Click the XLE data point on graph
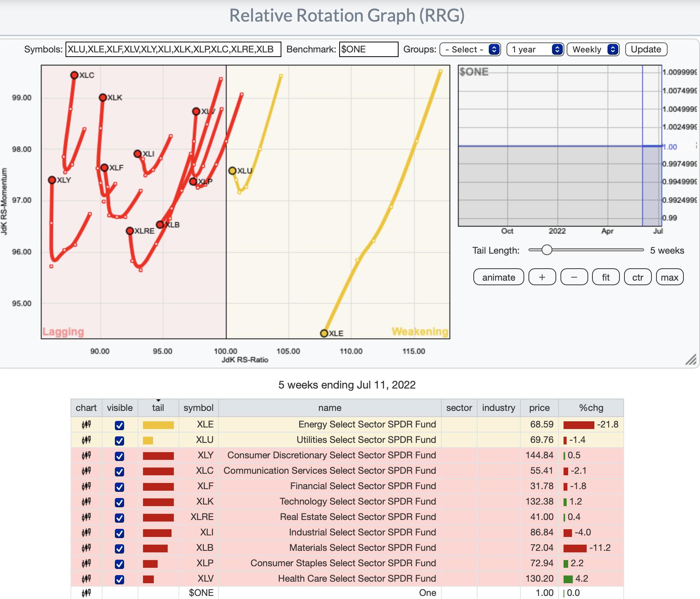Image resolution: width=700 pixels, height=599 pixels. (324, 333)
